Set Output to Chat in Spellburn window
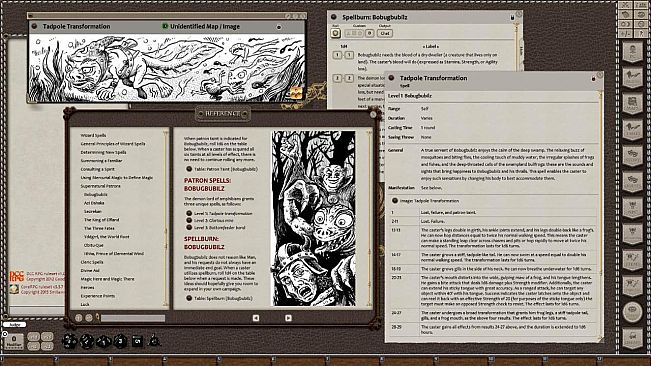This screenshot has height=366, width=651. pyautogui.click(x=385, y=33)
